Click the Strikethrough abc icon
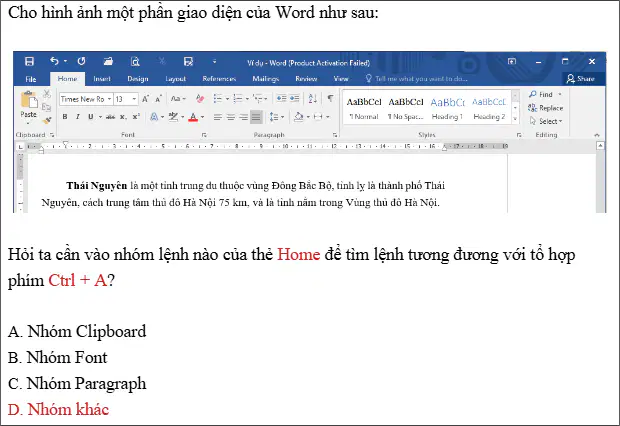 110,117
